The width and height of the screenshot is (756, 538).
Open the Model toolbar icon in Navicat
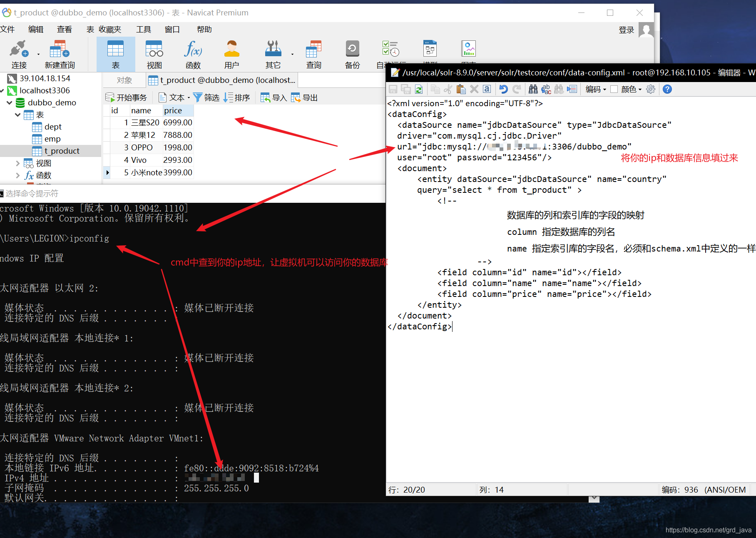pos(430,49)
